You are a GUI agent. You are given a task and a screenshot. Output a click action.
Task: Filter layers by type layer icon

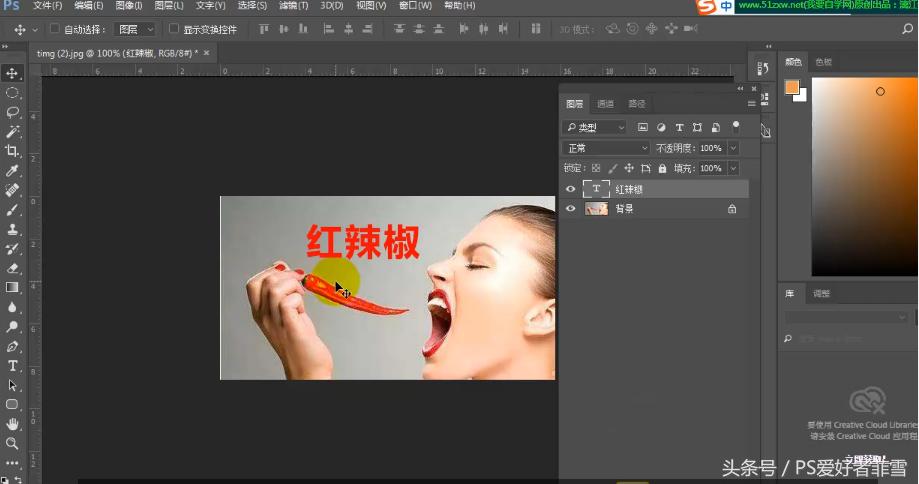679,127
